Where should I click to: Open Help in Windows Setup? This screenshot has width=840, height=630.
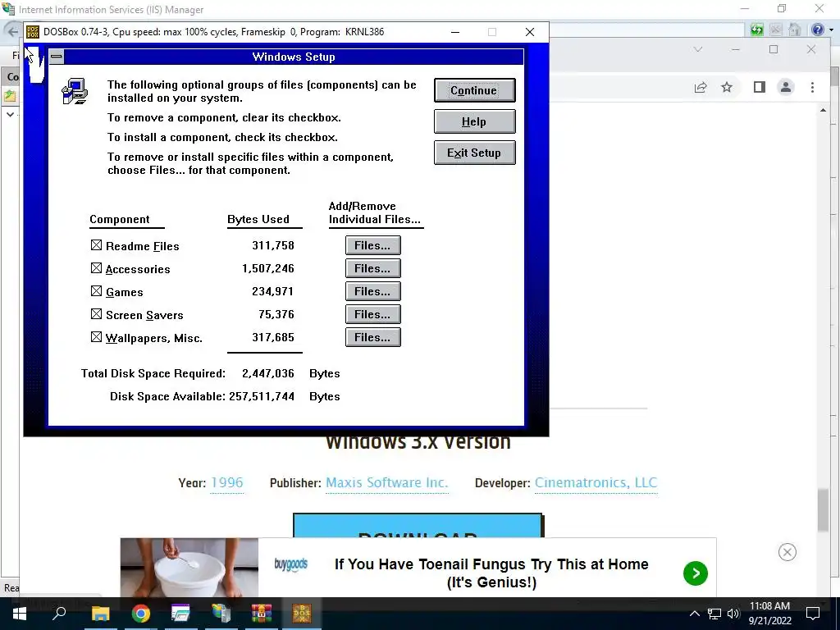point(475,121)
